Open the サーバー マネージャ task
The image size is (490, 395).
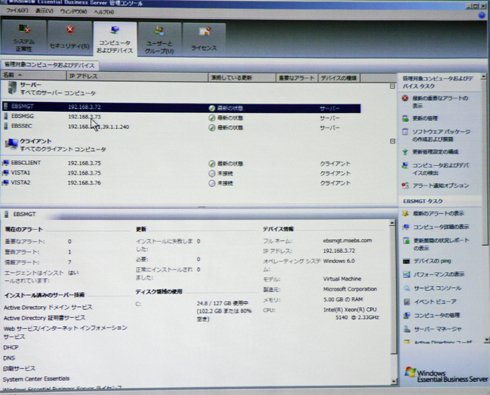coord(433,329)
